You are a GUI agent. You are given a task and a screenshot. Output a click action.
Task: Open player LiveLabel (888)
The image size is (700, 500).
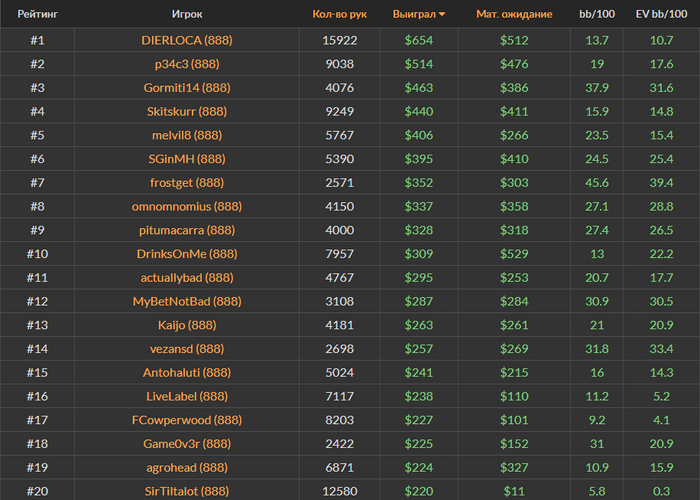tap(187, 396)
